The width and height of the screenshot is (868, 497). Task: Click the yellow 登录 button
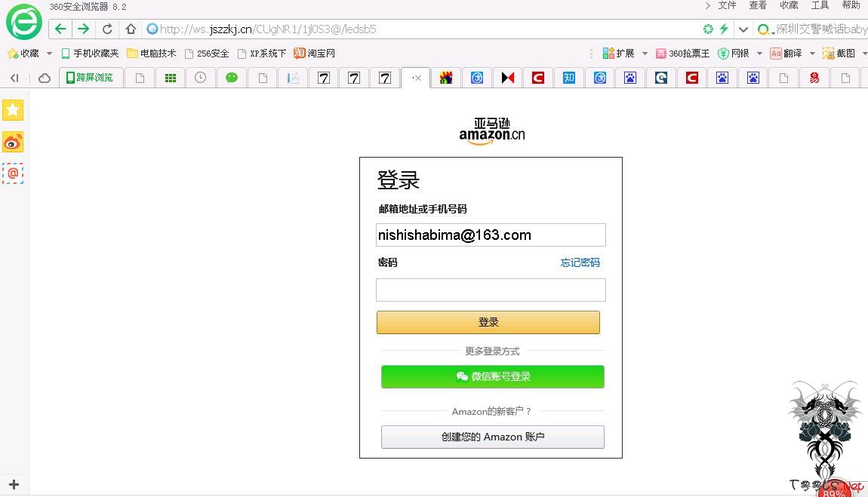[x=488, y=322]
